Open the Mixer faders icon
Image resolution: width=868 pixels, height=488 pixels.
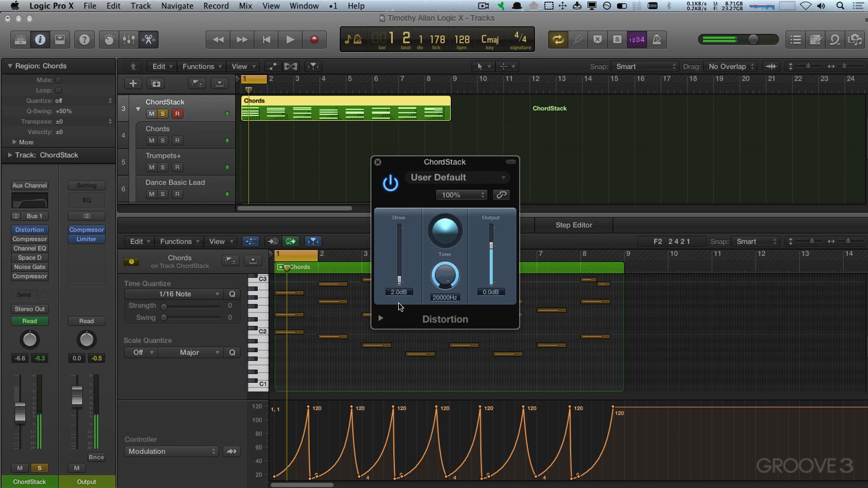coord(129,40)
